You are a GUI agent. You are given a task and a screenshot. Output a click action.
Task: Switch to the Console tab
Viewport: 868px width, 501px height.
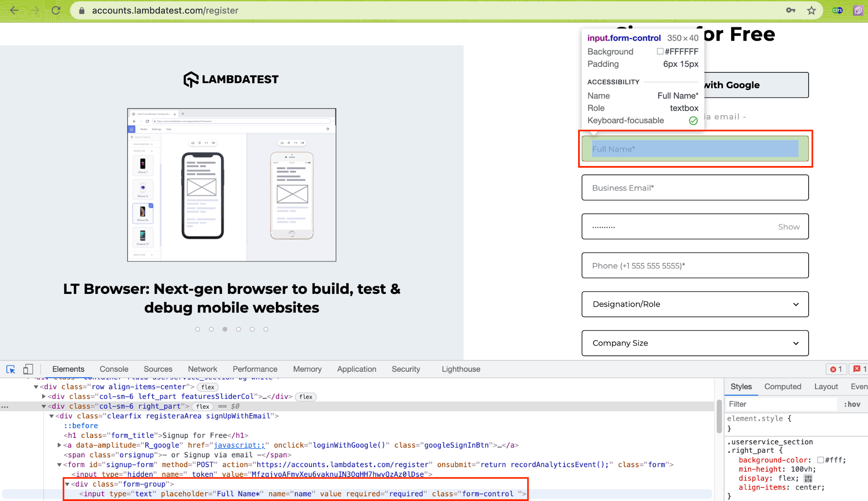pyautogui.click(x=114, y=369)
